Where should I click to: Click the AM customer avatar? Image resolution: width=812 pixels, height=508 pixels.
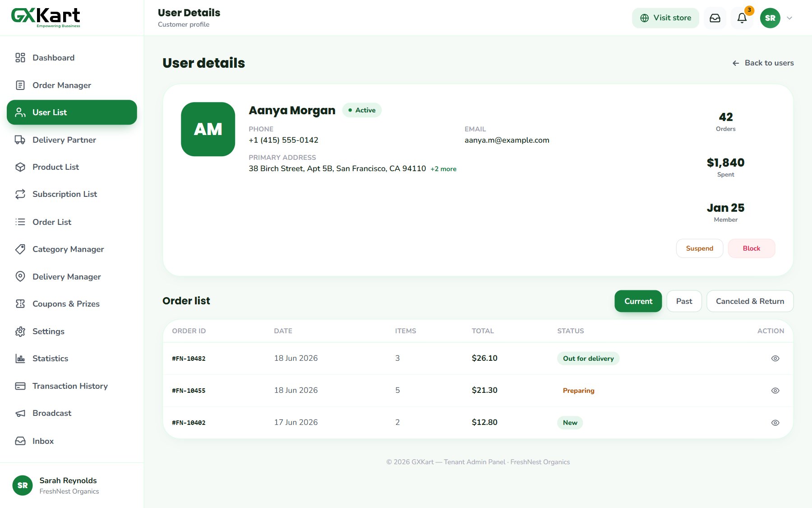(x=208, y=129)
